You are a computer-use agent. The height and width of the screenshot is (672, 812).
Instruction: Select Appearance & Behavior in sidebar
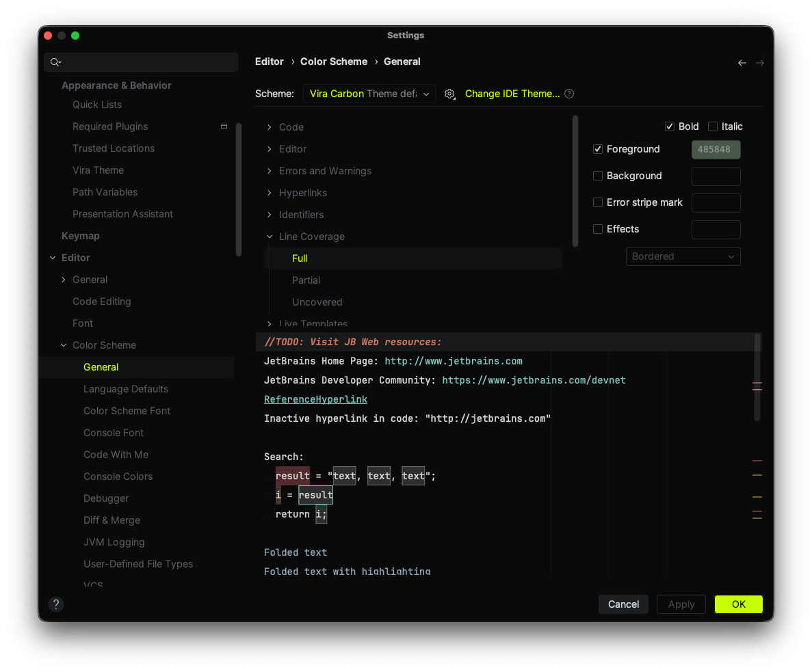tap(116, 85)
